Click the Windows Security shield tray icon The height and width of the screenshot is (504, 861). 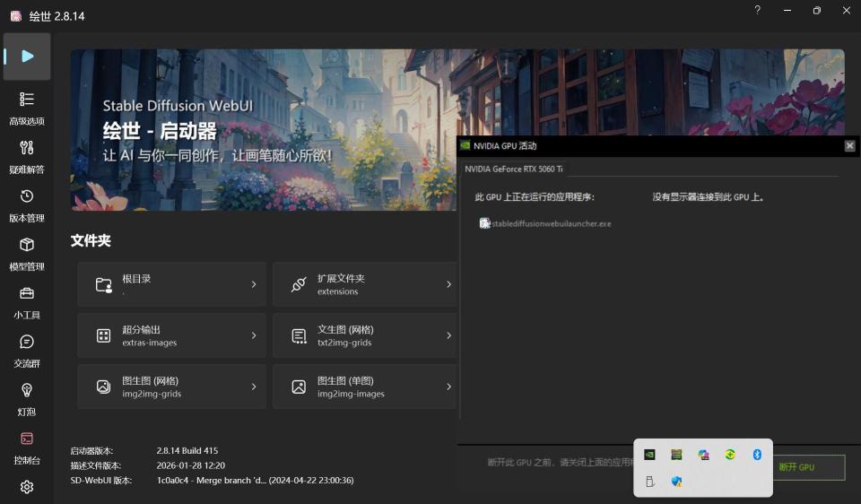[x=676, y=482]
